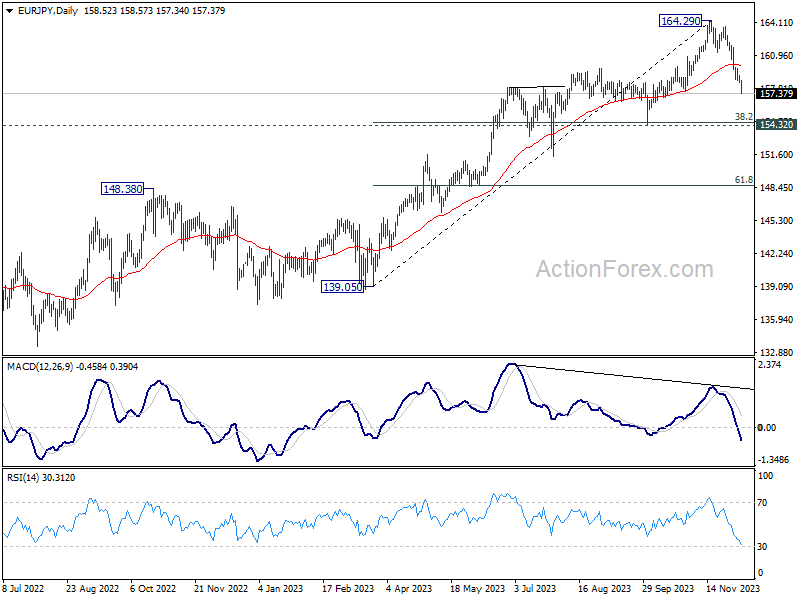Select the 61.8 Fibonacci level label

[x=744, y=180]
